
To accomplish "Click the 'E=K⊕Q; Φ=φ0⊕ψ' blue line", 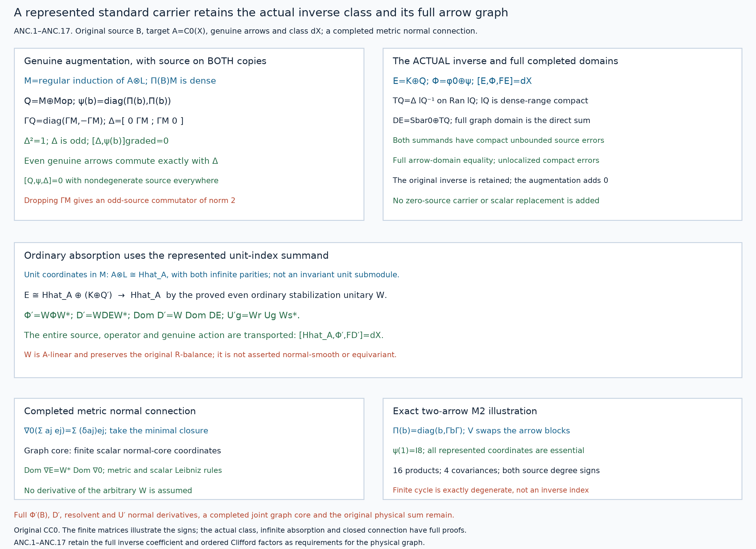I will [462, 80].
